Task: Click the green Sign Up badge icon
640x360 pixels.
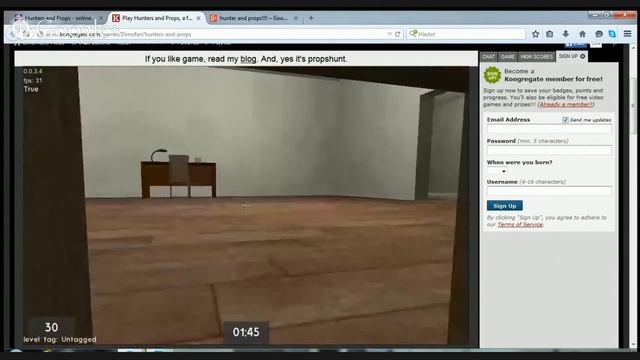Action: point(492,75)
